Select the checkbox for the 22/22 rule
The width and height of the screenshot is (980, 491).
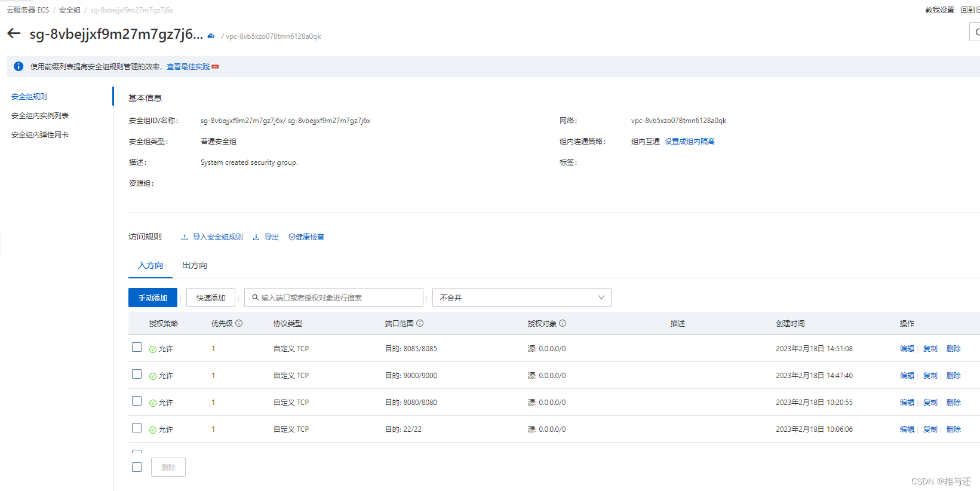coord(137,428)
